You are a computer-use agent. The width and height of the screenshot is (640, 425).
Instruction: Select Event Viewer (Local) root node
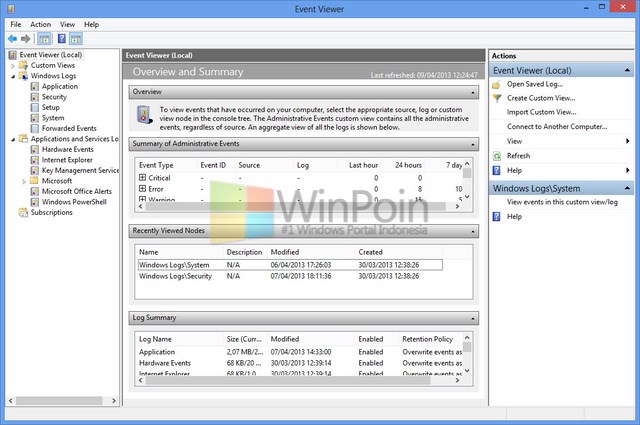[51, 55]
